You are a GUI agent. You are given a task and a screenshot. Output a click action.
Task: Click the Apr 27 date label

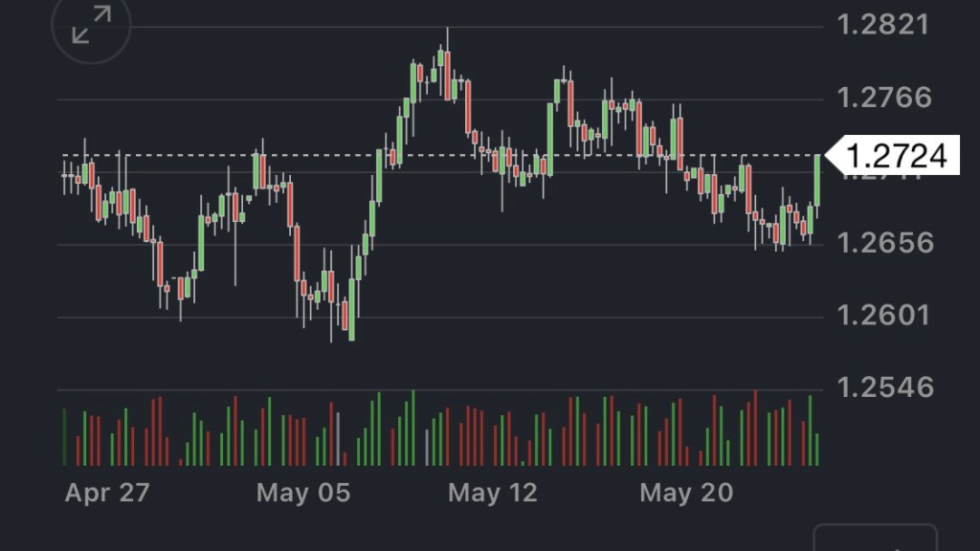pos(107,493)
